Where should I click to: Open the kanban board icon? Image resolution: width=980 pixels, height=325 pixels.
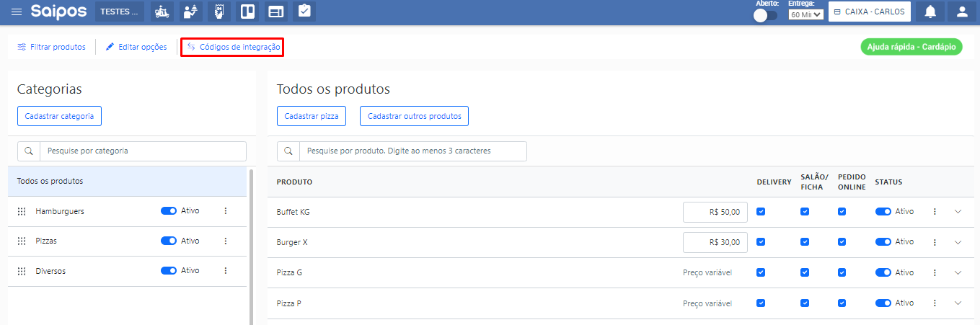tap(247, 12)
